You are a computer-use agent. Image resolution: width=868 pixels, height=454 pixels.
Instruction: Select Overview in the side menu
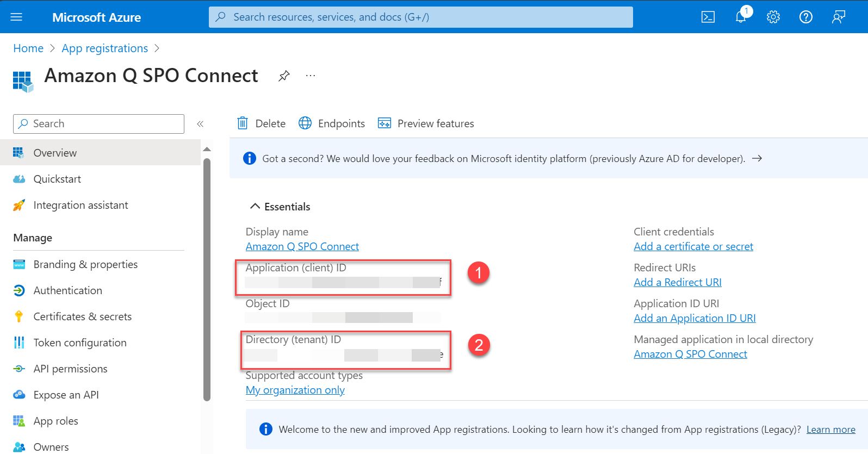[101, 153]
